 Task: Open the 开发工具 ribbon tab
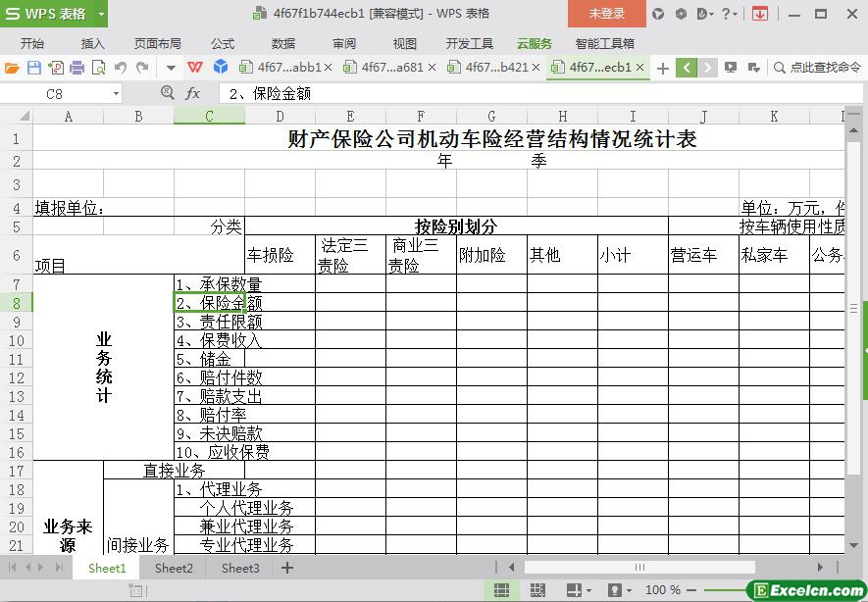[x=470, y=44]
